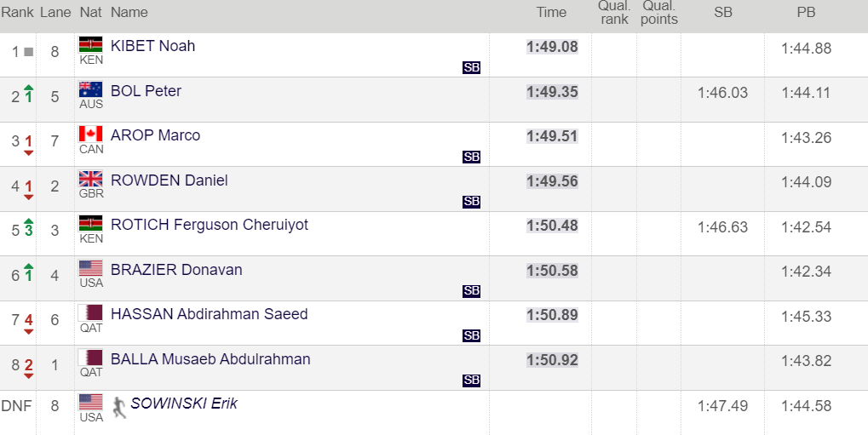Open SOWINSKI Erik's athlete page
Image resolution: width=868 pixels, height=435 pixels.
(x=184, y=404)
